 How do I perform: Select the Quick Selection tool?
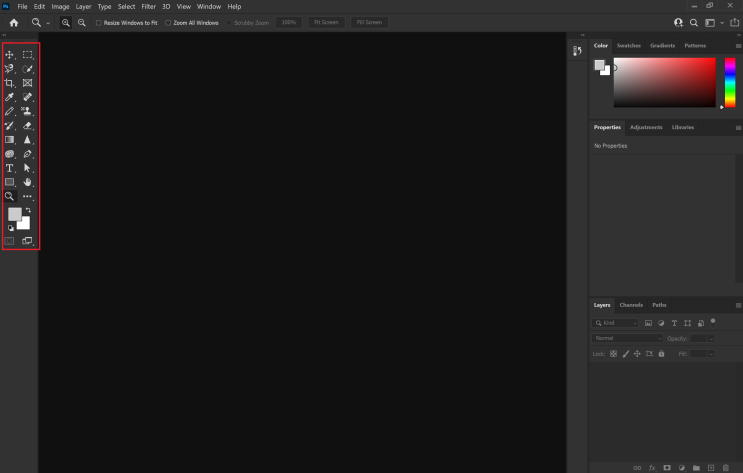(x=27, y=69)
